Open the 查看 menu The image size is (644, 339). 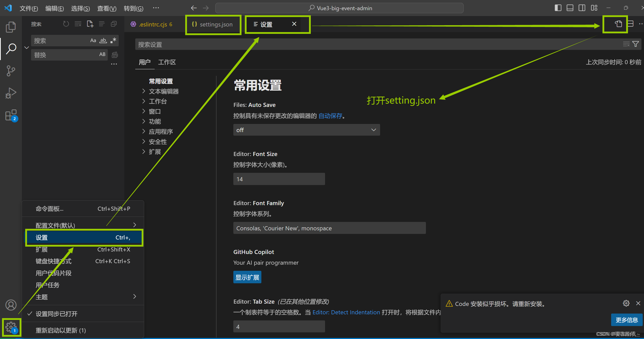pos(106,8)
